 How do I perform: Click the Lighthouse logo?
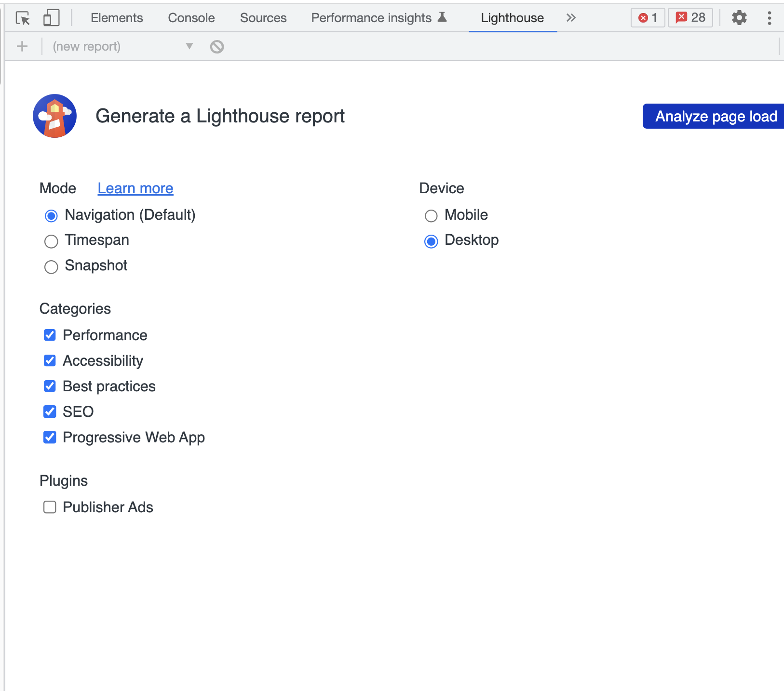54,116
